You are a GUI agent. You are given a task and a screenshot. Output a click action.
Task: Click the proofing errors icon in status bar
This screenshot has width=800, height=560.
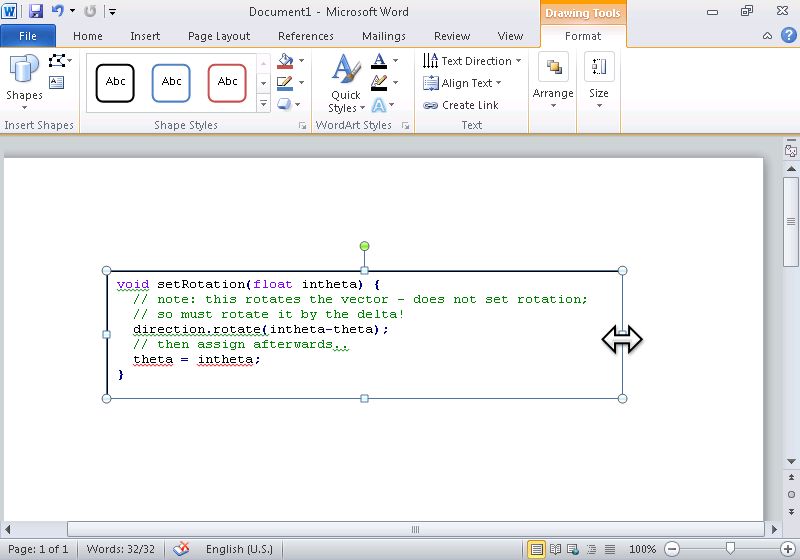tap(181, 549)
